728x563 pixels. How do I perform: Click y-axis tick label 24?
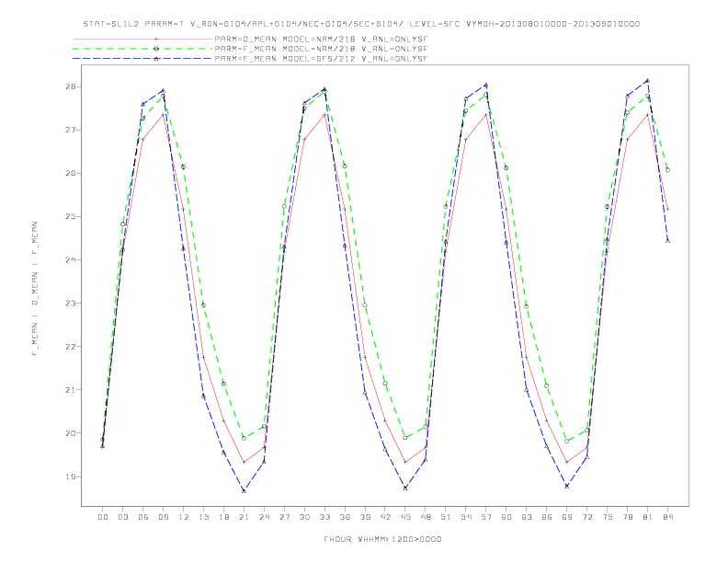71,259
